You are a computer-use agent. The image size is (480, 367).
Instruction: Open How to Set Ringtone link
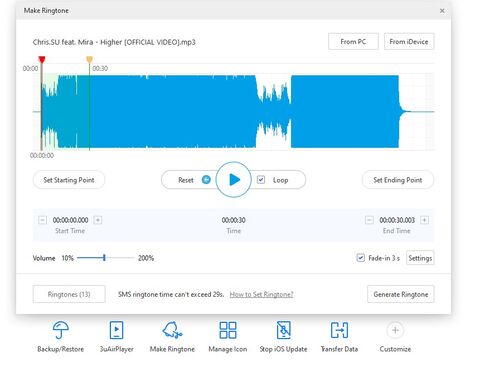pos(261,294)
